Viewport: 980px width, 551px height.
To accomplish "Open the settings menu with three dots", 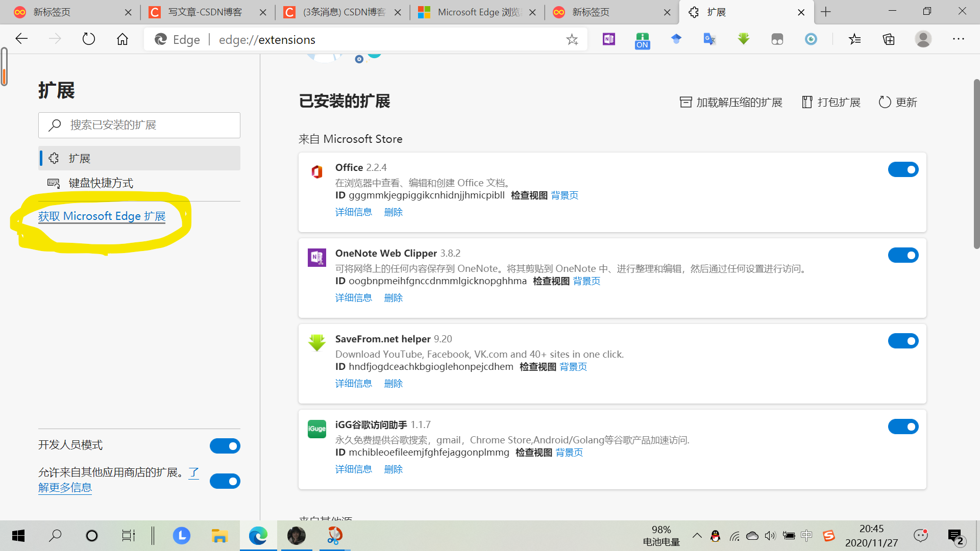I will click(958, 39).
